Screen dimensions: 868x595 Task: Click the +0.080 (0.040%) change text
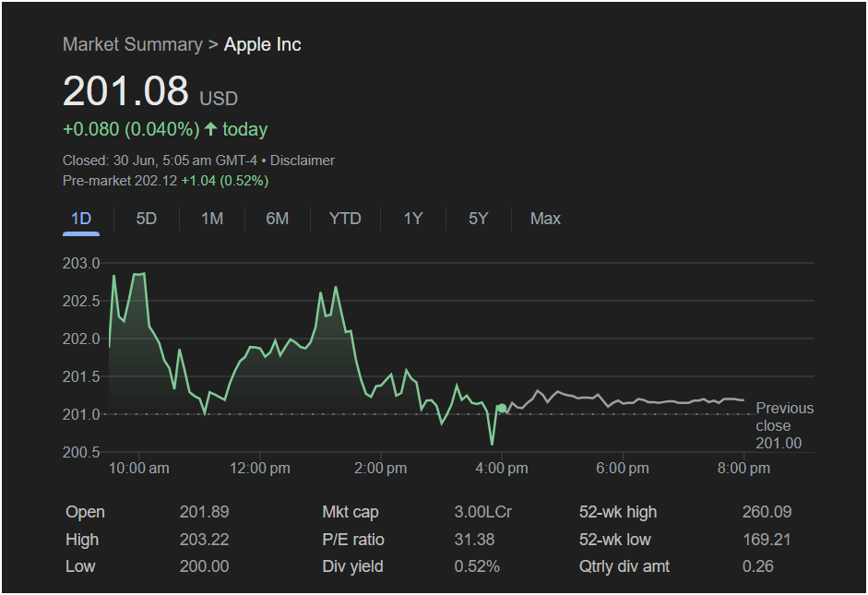point(131,129)
